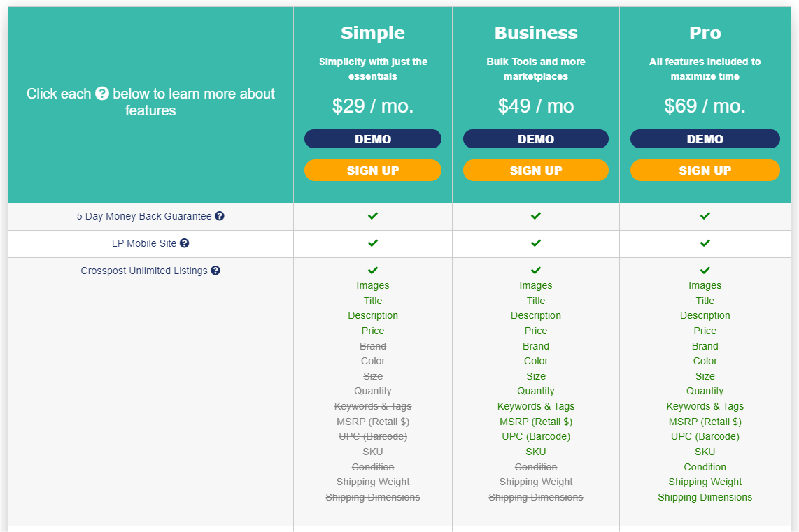Click Shipping Dimensions under Pro plan
The width and height of the screenshot is (799, 532).
705,497
